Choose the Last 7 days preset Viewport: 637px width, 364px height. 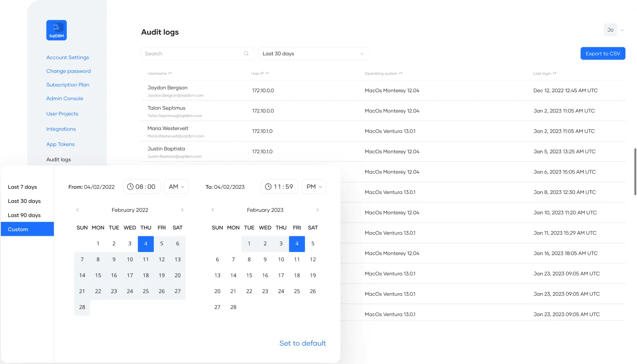[22, 187]
